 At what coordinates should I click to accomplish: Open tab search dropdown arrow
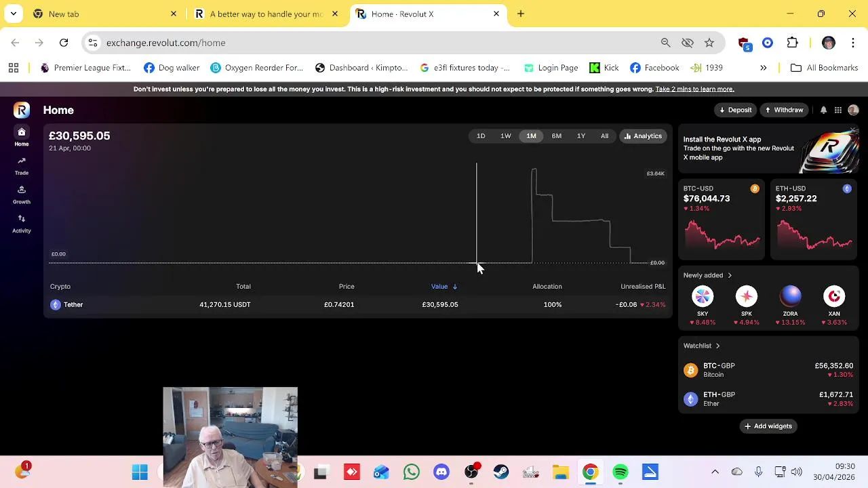pos(14,14)
